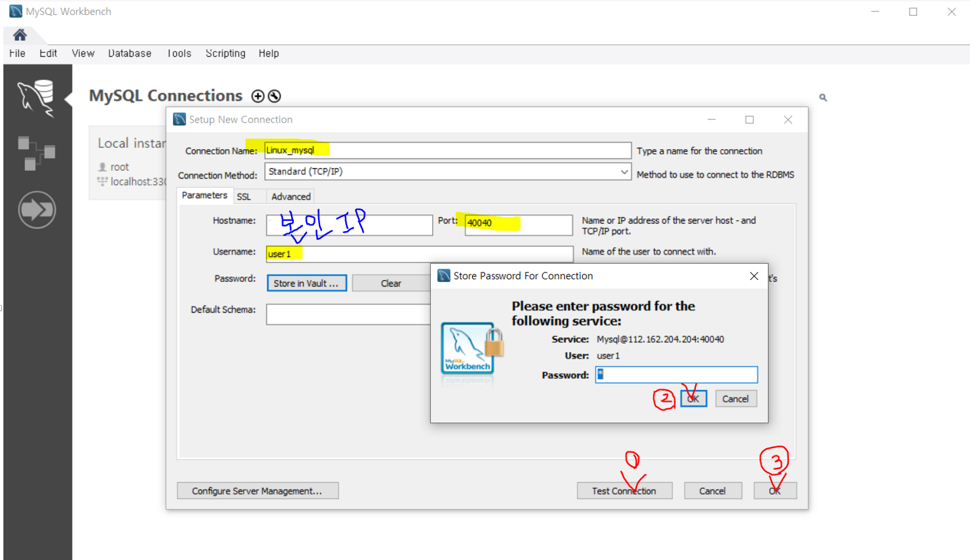Open the Home tab icon
This screenshot has width=970, height=560.
[20, 35]
